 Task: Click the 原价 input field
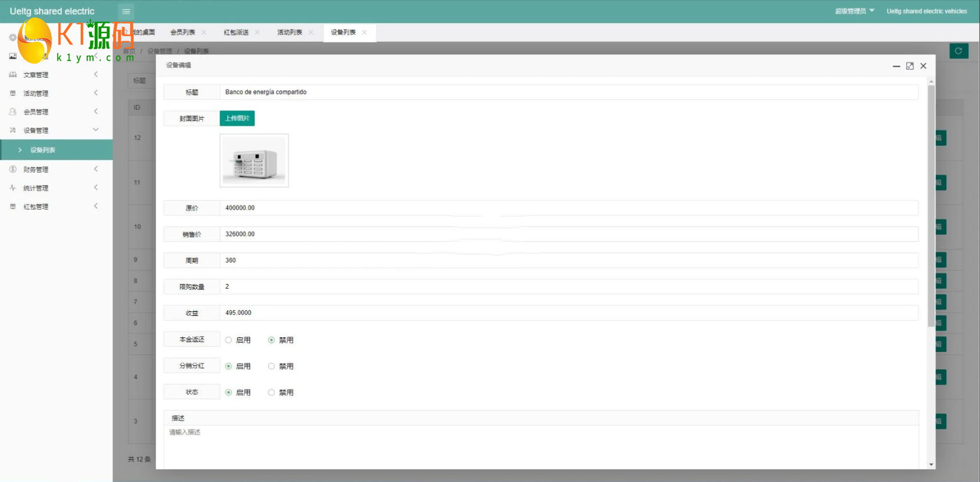(x=569, y=208)
